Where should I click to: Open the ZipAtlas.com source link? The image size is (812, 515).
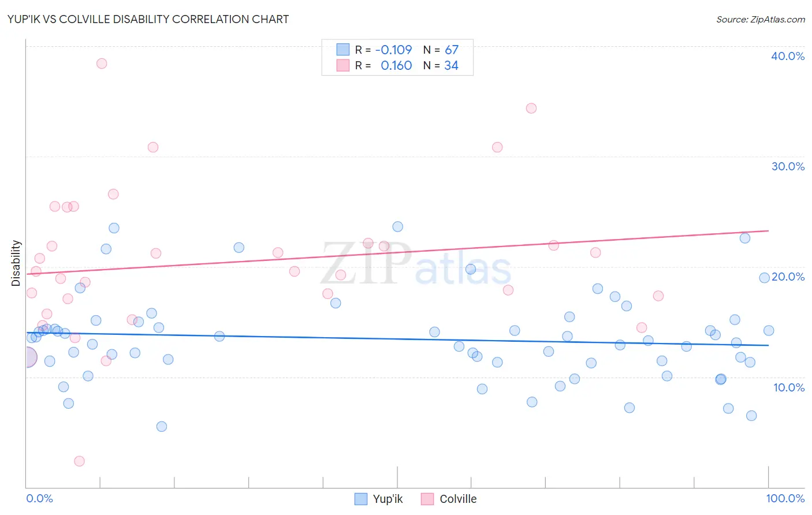[x=761, y=19]
